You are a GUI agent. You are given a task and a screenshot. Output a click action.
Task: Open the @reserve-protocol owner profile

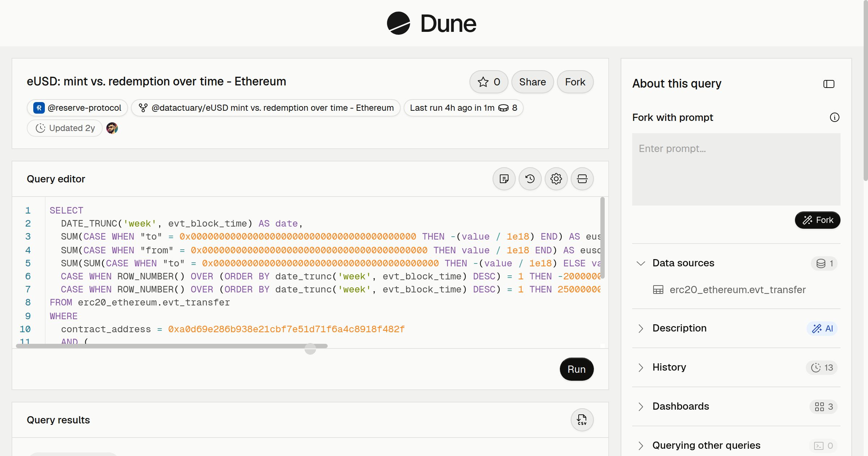tap(77, 108)
